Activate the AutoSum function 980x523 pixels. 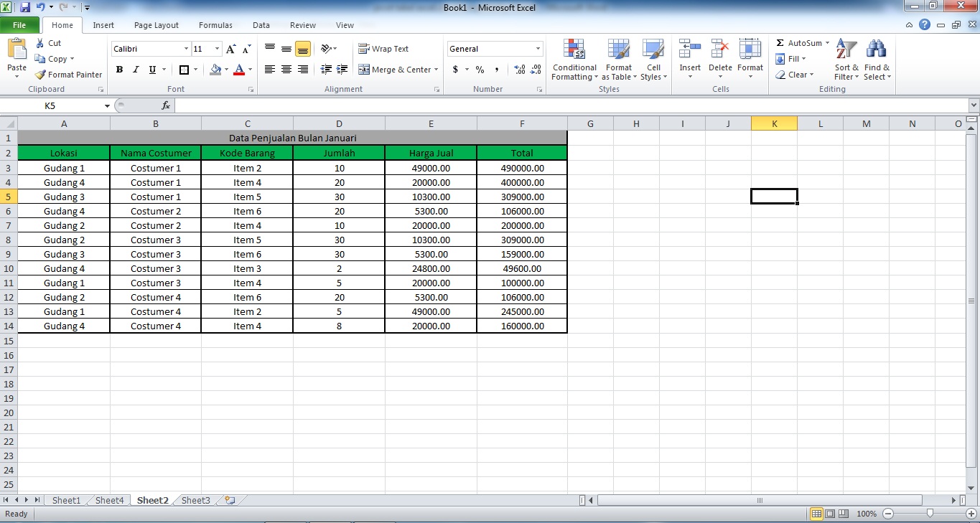[799, 43]
